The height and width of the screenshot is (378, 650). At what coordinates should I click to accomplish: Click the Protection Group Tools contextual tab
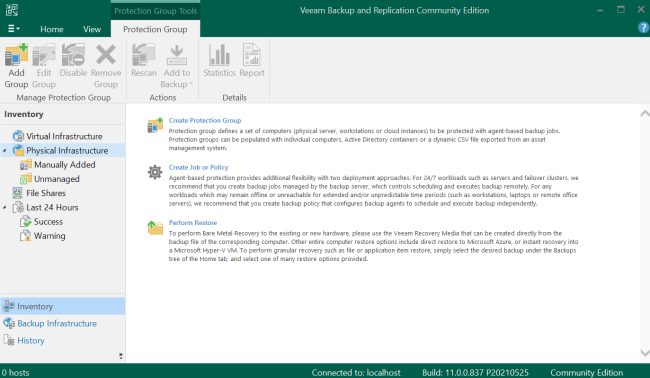point(155,11)
